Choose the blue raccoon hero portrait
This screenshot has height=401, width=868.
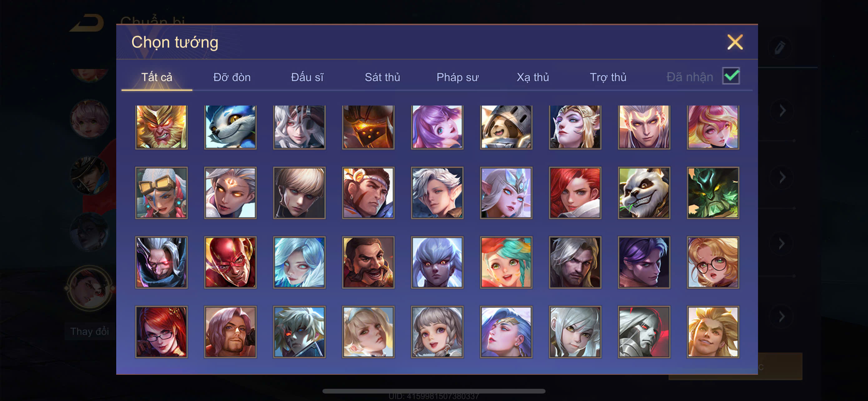pyautogui.click(x=230, y=126)
